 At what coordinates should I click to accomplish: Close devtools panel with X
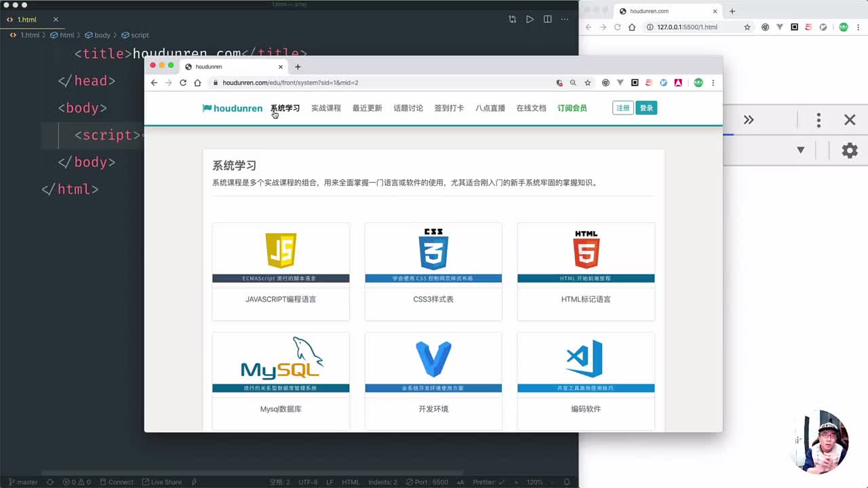(x=850, y=120)
